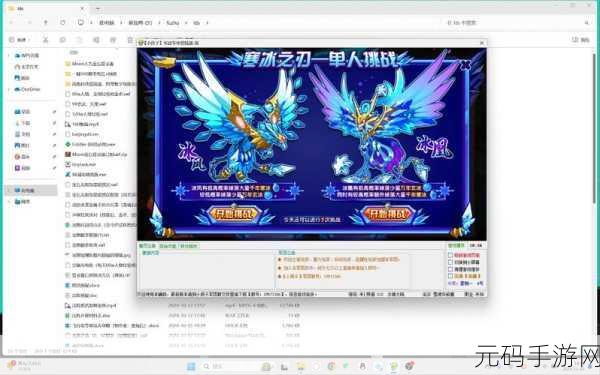Open 音乐 (Music) quick access folder

pos(22,157)
